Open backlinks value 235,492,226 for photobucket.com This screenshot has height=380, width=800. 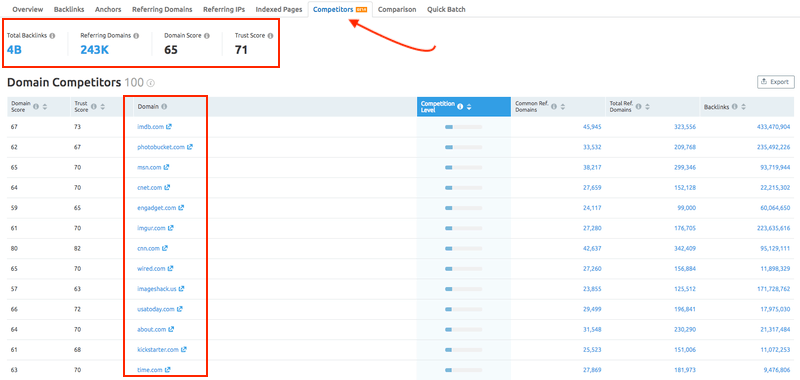pos(773,147)
